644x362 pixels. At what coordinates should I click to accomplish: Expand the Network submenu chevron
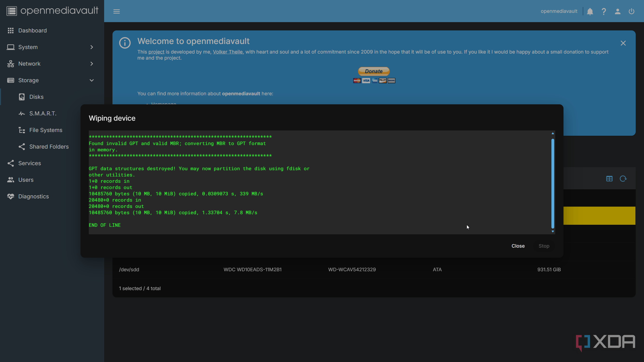(x=92, y=64)
